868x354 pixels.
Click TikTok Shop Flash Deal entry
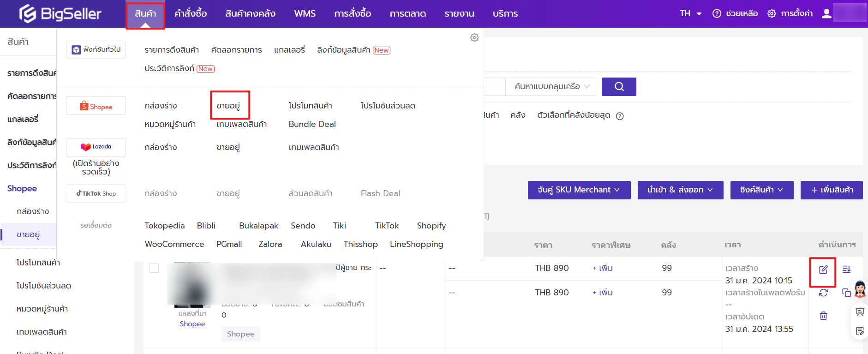point(380,193)
